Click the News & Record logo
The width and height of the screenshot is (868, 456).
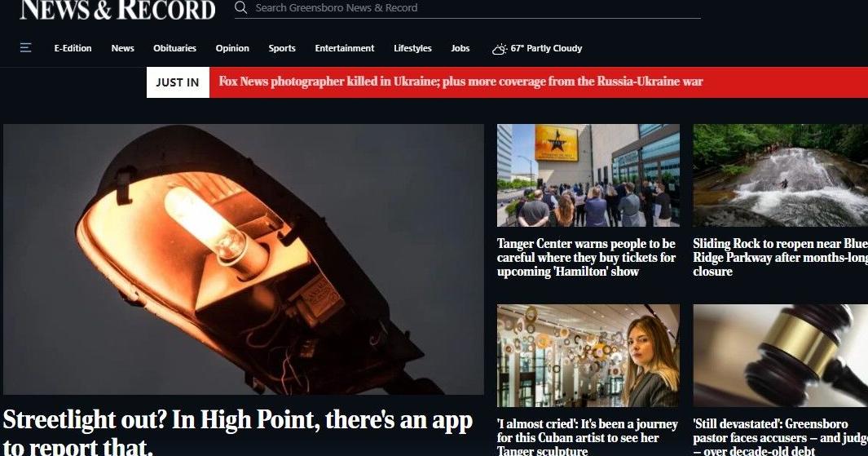pos(117,10)
